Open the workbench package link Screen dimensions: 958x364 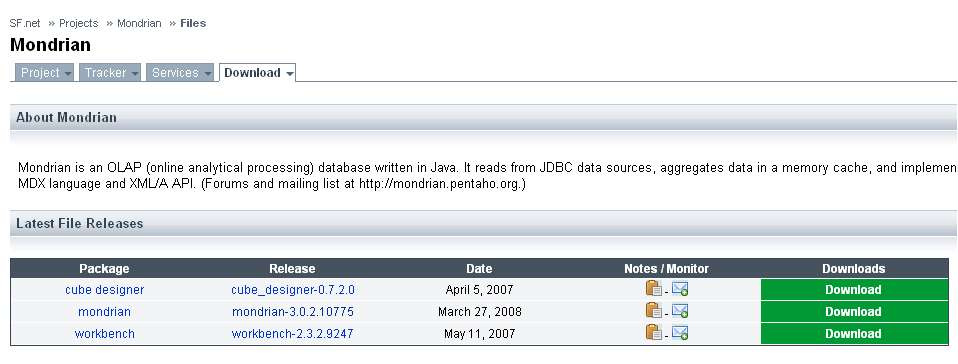[104, 333]
